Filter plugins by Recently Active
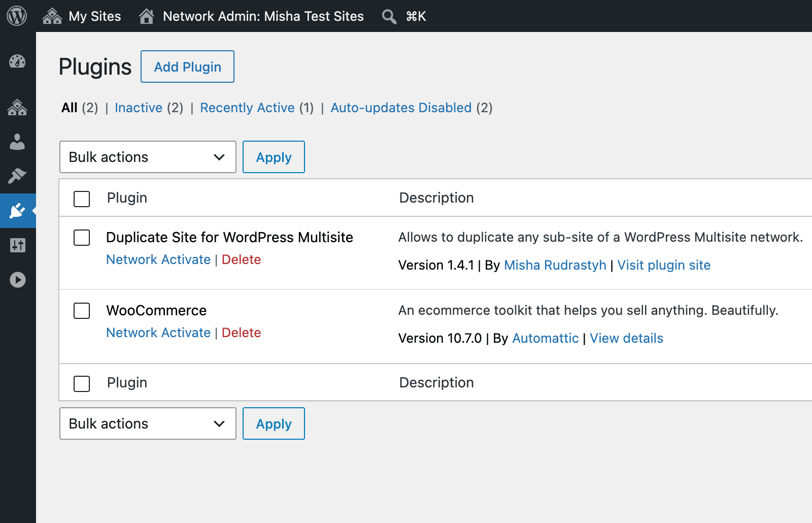This screenshot has height=523, width=812. (247, 108)
